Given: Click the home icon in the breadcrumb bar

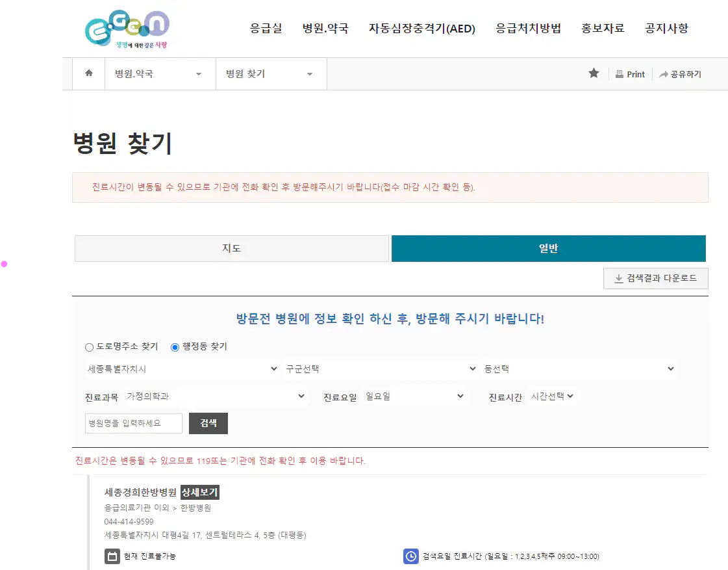Looking at the screenshot, I should 88,73.
